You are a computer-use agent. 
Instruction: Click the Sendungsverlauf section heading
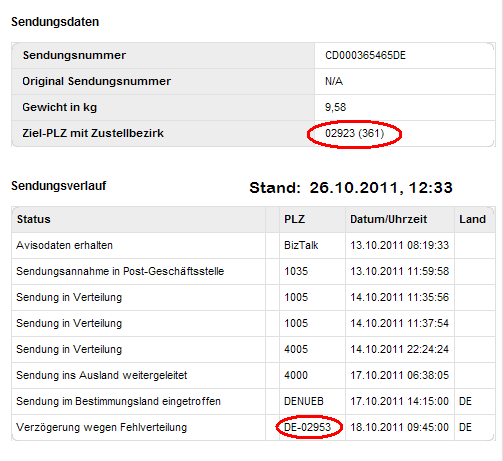[59, 186]
